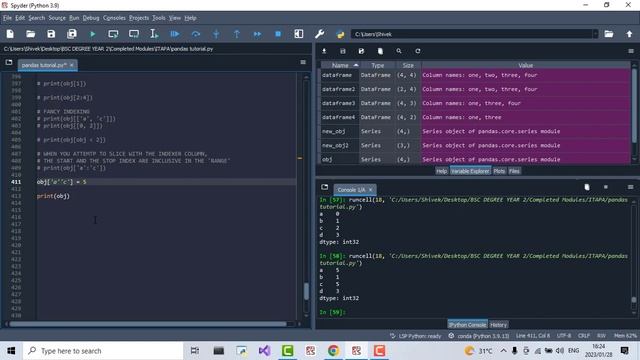Image resolution: width=640 pixels, height=360 pixels.
Task: Open the Debug menu
Action: tap(91, 18)
